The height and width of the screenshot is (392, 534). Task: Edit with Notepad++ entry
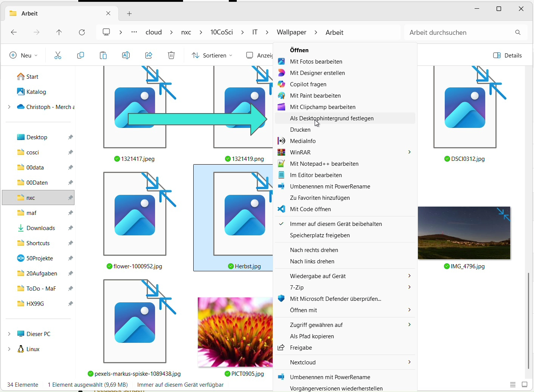pos(345,163)
